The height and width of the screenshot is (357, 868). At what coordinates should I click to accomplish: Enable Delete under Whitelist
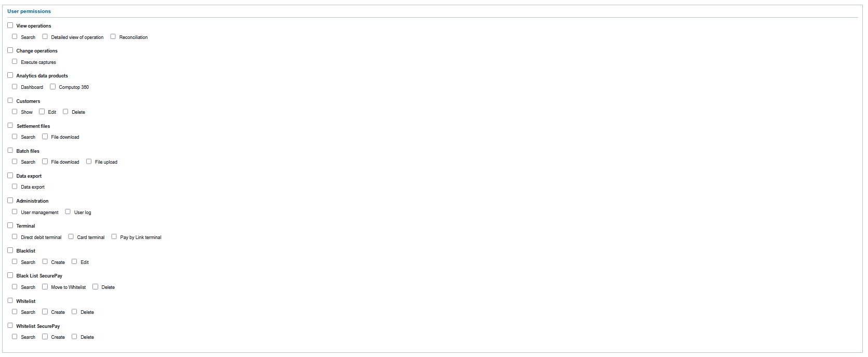tap(74, 312)
